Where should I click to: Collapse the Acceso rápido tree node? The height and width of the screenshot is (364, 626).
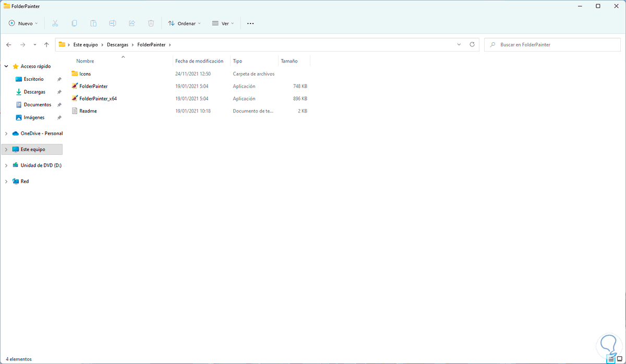tap(6, 66)
